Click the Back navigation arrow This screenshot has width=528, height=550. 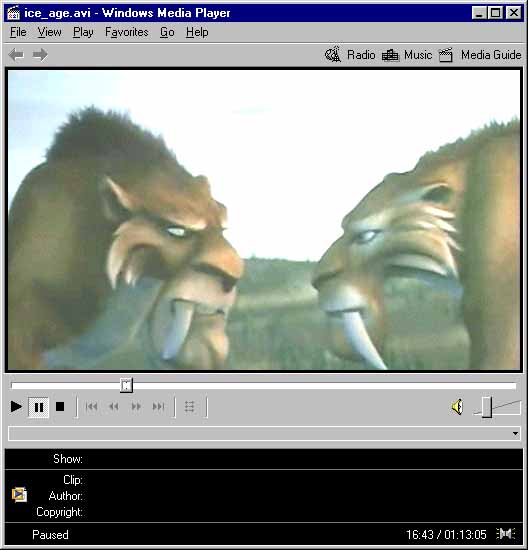pyautogui.click(x=16, y=55)
